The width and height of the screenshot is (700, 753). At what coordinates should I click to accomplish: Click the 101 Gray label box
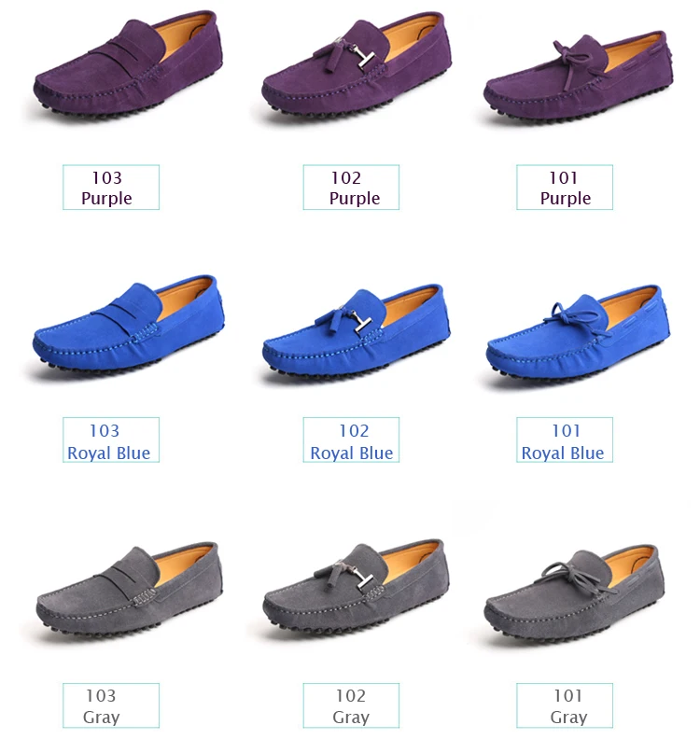coord(565,705)
